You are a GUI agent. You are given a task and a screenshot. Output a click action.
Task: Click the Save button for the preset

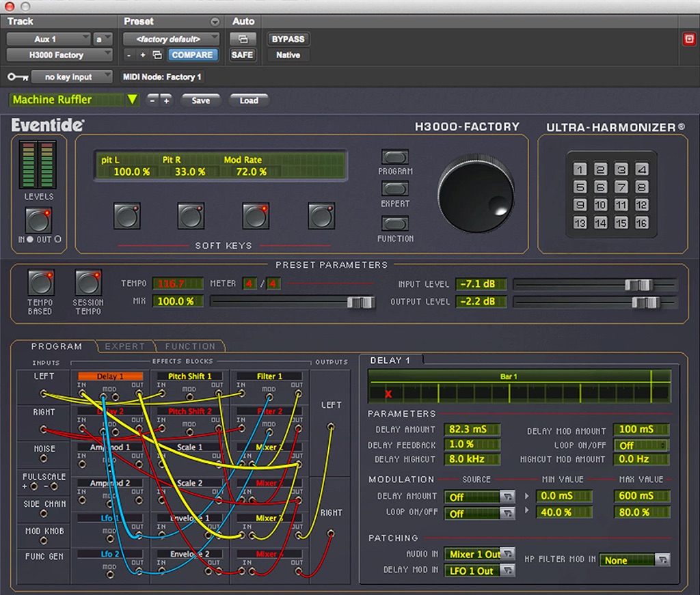click(201, 100)
